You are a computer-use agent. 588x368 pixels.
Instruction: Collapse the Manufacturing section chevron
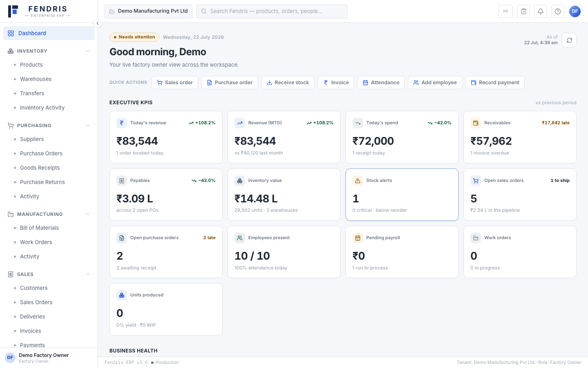click(x=88, y=214)
